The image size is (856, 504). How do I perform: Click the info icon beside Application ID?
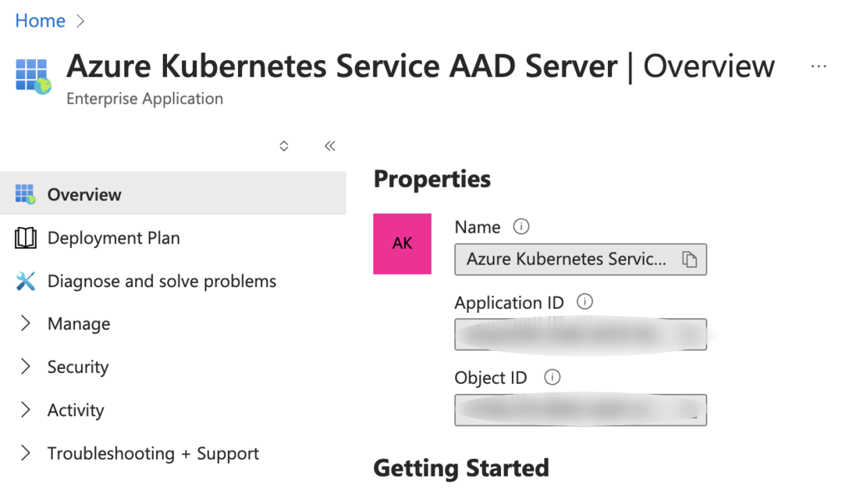[584, 302]
